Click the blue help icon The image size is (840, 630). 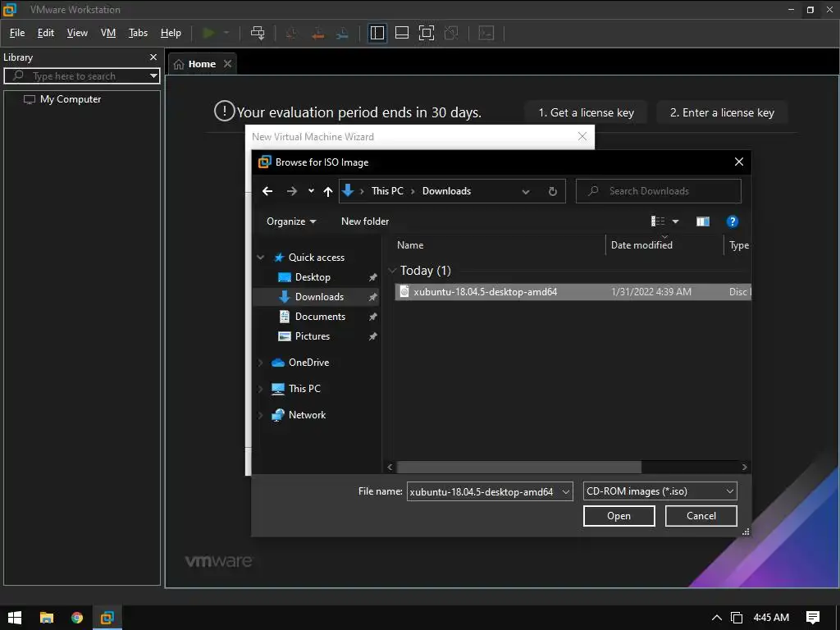(x=732, y=221)
